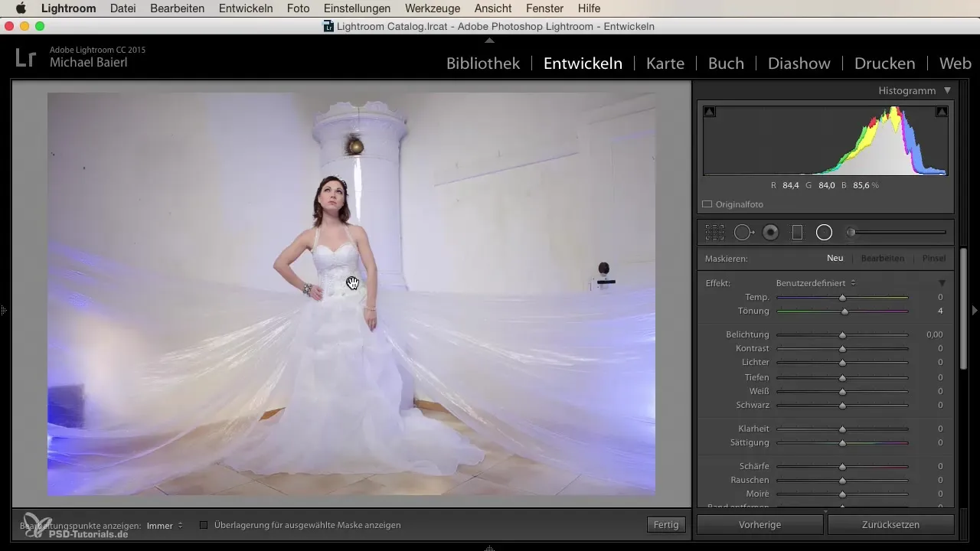Image resolution: width=980 pixels, height=551 pixels.
Task: Click the Vorherige button
Action: (x=759, y=525)
